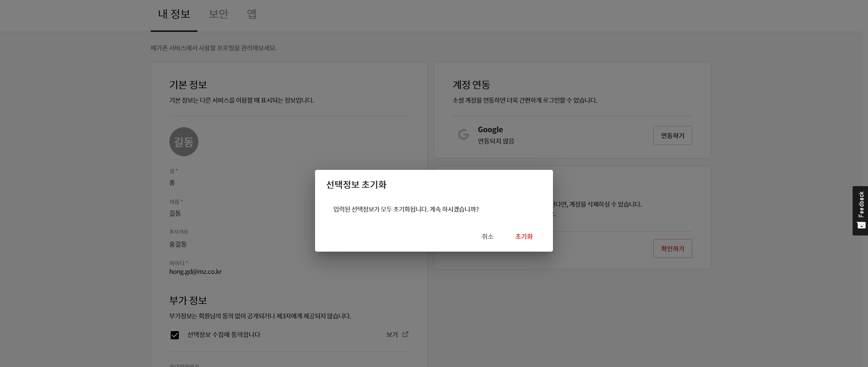Uncheck 선택정보 수집에 동의합니다 checkbox

pyautogui.click(x=175, y=335)
